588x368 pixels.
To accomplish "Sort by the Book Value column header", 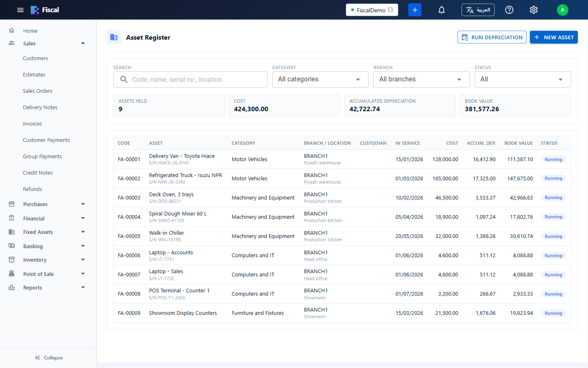I will point(519,143).
